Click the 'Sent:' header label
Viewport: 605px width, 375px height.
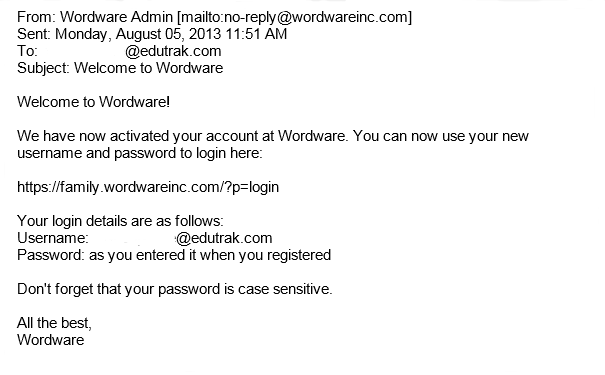(x=34, y=34)
